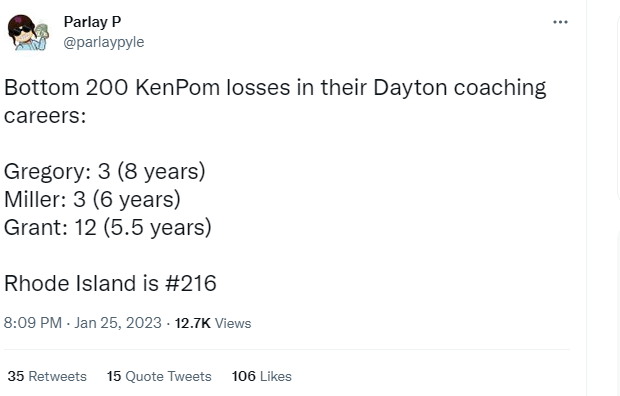This screenshot has height=396, width=620.
Task: Open the three-dot more options menu
Action: 560,22
